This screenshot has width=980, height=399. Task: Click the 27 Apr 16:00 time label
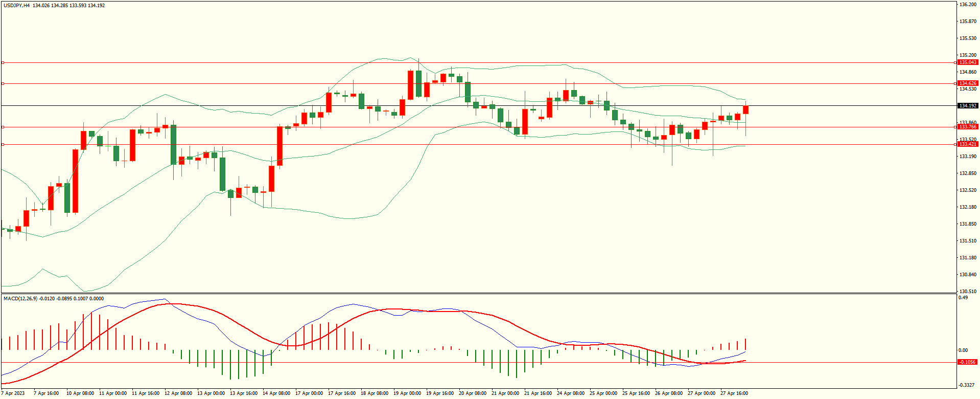(x=734, y=393)
